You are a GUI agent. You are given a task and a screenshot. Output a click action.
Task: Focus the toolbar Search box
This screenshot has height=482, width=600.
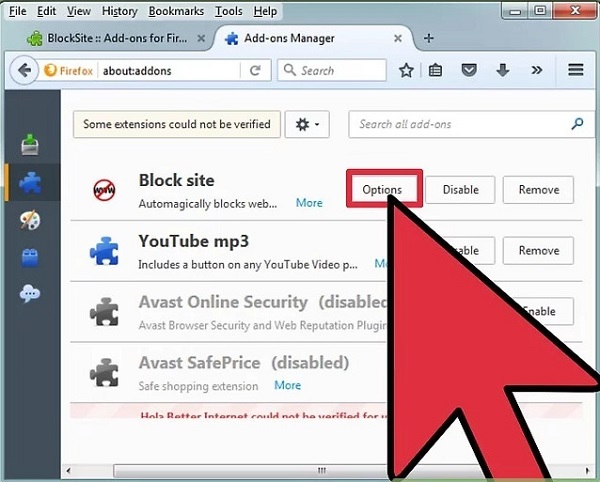332,70
